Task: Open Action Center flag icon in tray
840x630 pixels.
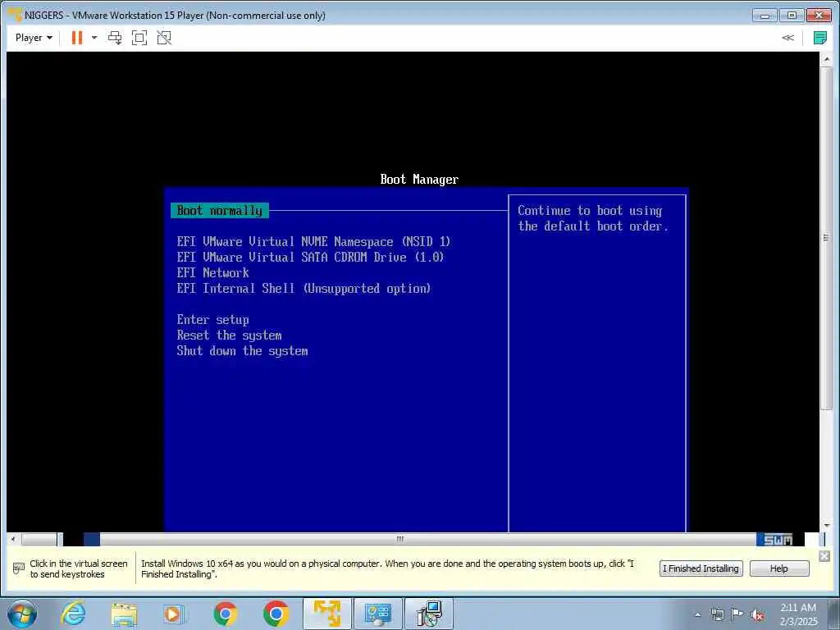Action: 737,614
